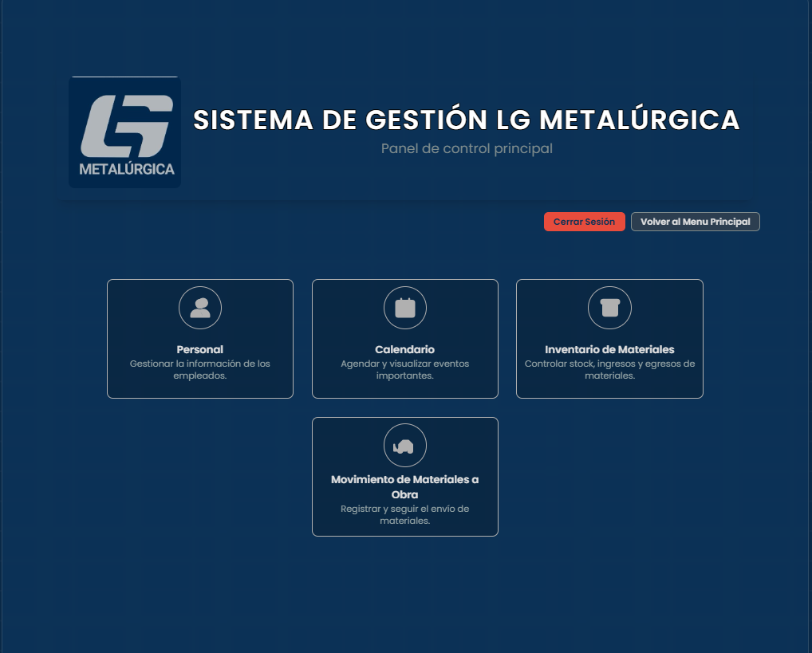The width and height of the screenshot is (812, 653).
Task: Select the Panel de control principal subtitle
Action: (466, 148)
